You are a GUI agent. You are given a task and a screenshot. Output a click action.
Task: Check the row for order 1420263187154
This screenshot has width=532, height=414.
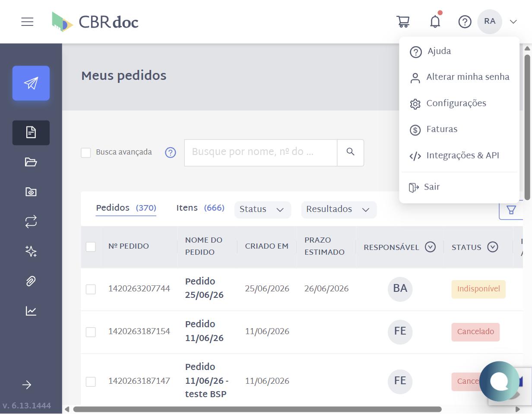(x=91, y=332)
